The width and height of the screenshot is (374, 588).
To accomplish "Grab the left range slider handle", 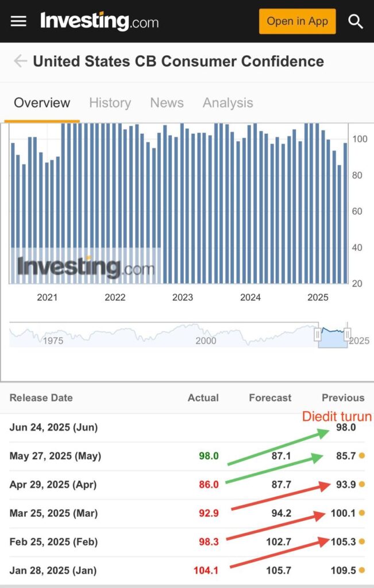I will [318, 334].
